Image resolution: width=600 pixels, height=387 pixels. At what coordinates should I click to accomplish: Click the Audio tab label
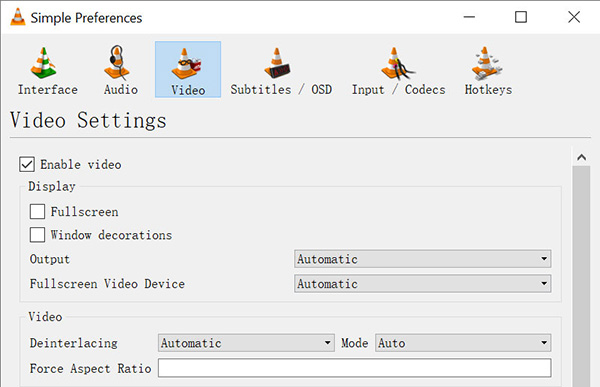click(121, 90)
